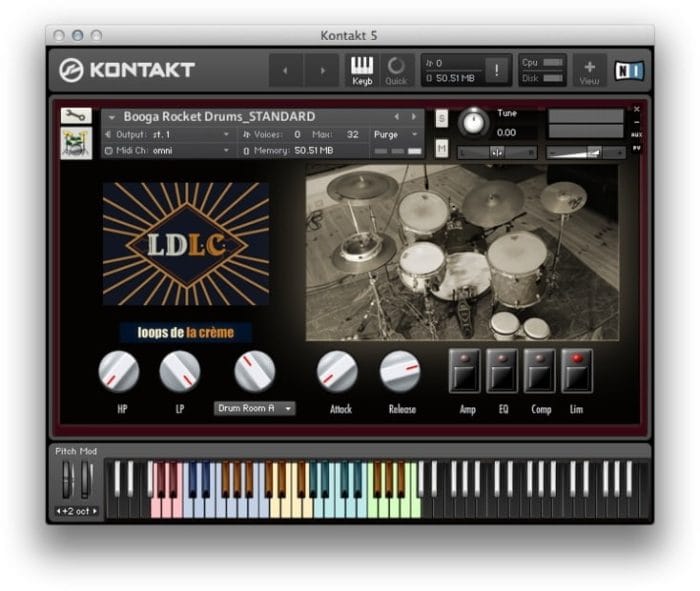Screen dimensions: 700x591
Task: Open the View plus menu
Action: pyautogui.click(x=589, y=71)
